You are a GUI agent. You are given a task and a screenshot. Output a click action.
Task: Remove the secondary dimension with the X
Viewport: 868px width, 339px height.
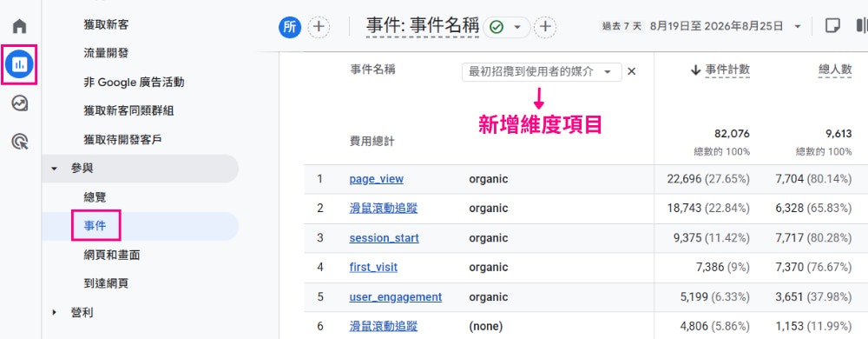[x=632, y=71]
